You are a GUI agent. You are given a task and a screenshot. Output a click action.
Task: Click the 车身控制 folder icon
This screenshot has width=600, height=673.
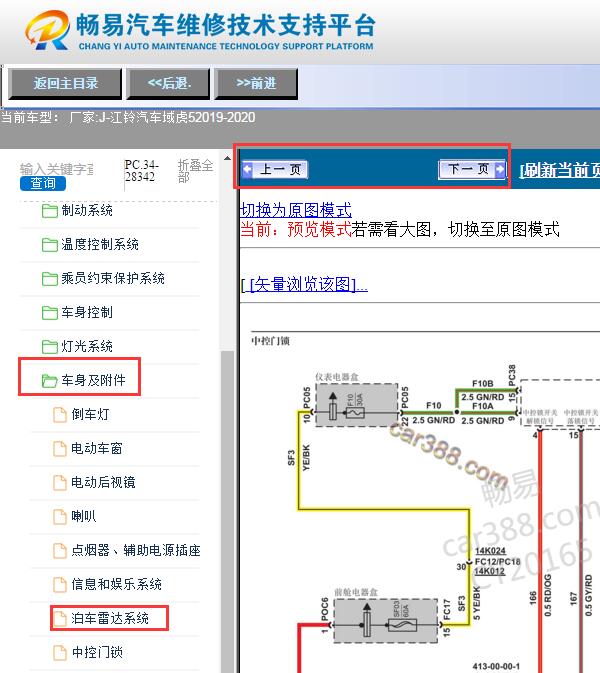coord(50,312)
